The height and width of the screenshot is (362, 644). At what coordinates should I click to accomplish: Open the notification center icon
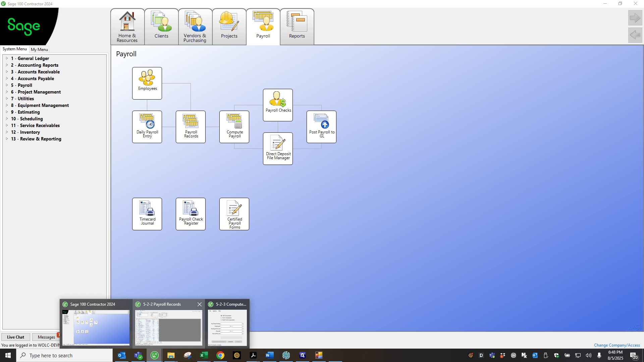tap(634, 355)
